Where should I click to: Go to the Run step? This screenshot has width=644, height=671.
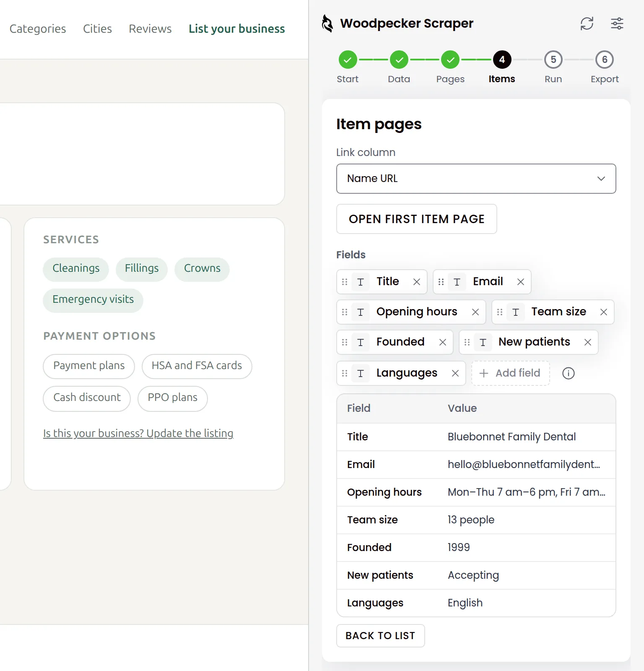(553, 68)
